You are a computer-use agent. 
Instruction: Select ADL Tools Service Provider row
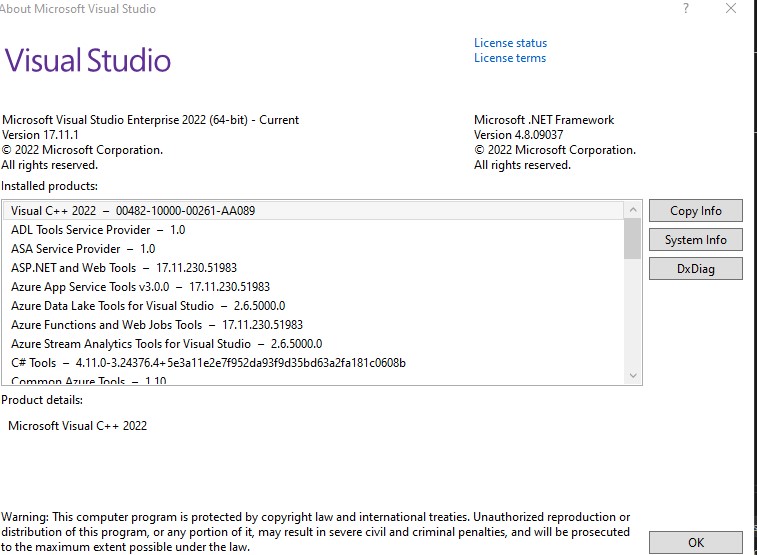pos(313,230)
